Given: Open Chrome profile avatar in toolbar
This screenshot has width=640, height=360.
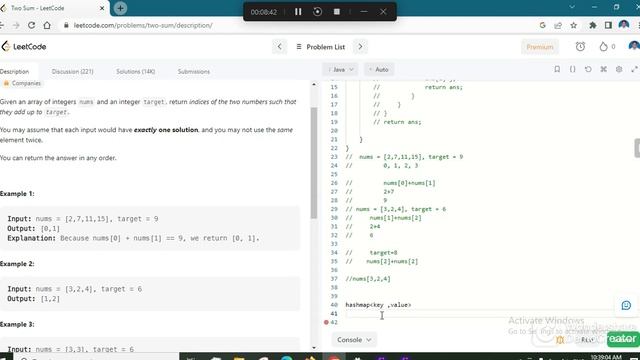Looking at the screenshot, I should pos(624,25).
